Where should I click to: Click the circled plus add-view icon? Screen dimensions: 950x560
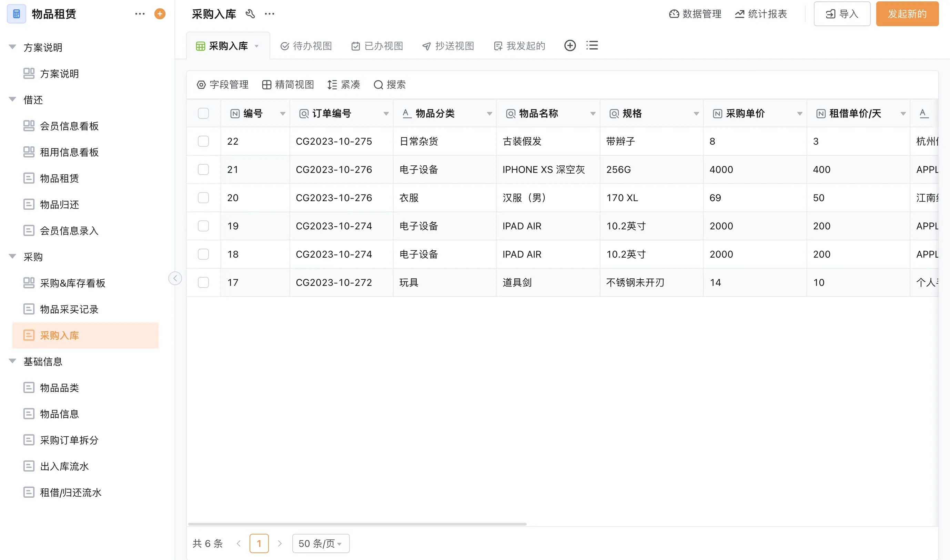[570, 46]
